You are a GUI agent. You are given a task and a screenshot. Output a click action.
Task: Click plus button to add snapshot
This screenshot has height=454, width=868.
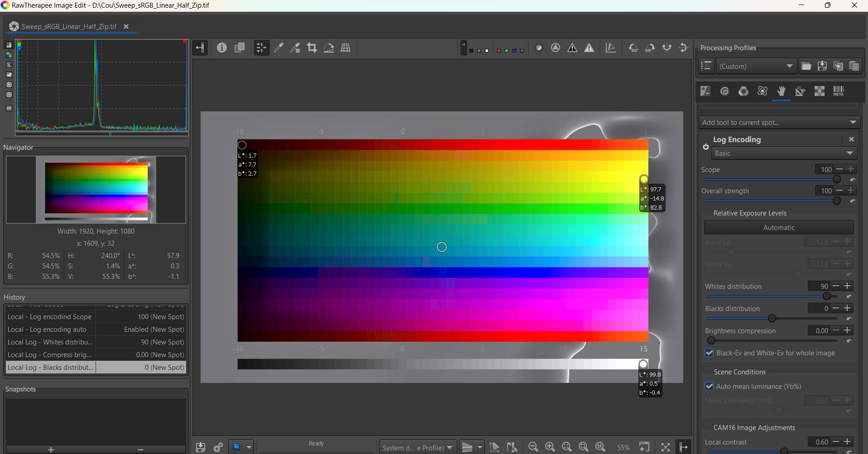click(x=51, y=449)
